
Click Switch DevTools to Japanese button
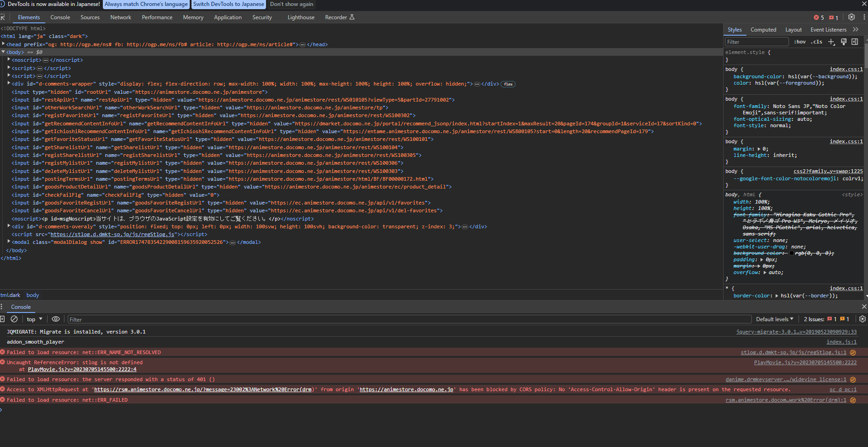pos(229,4)
